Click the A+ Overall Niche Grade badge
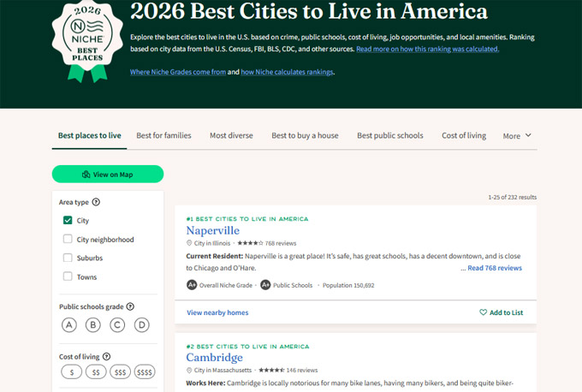The image size is (582, 392). tap(193, 285)
